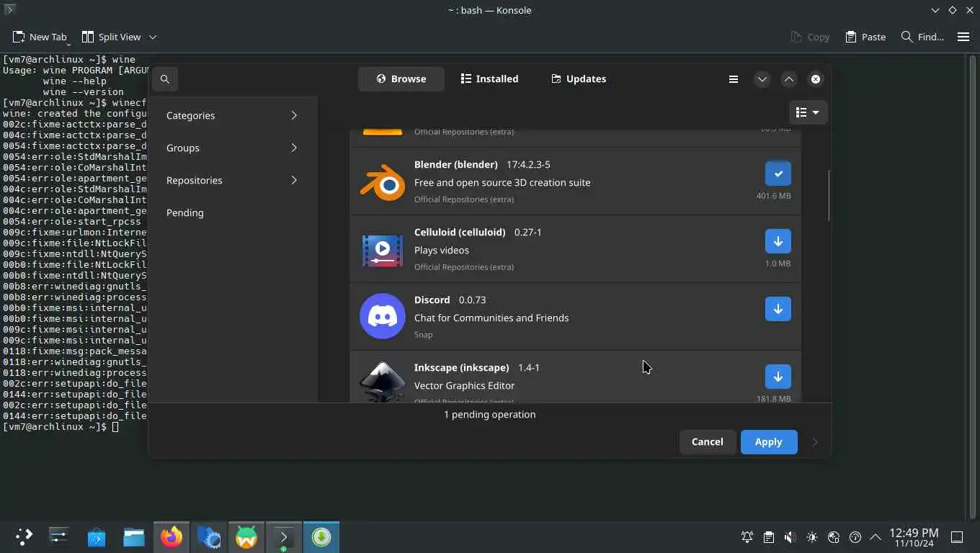The image size is (980, 553).
Task: Click the Discord package name
Action: pos(432,300)
